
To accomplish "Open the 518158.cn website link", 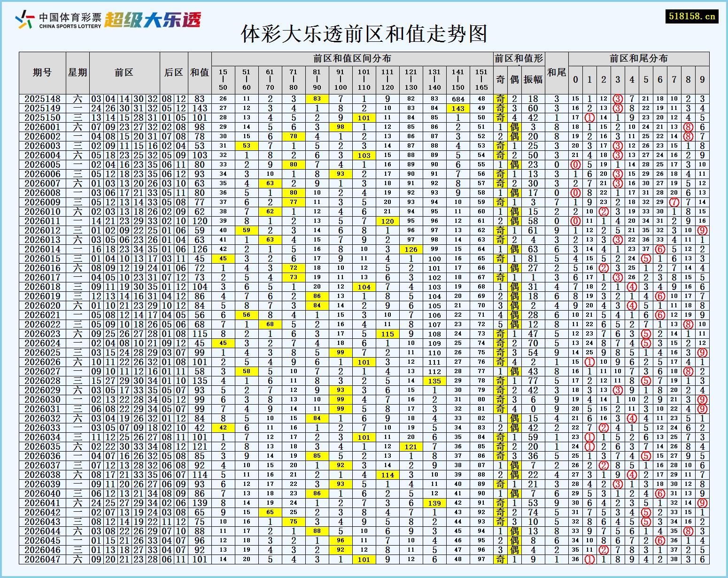I will (x=692, y=16).
